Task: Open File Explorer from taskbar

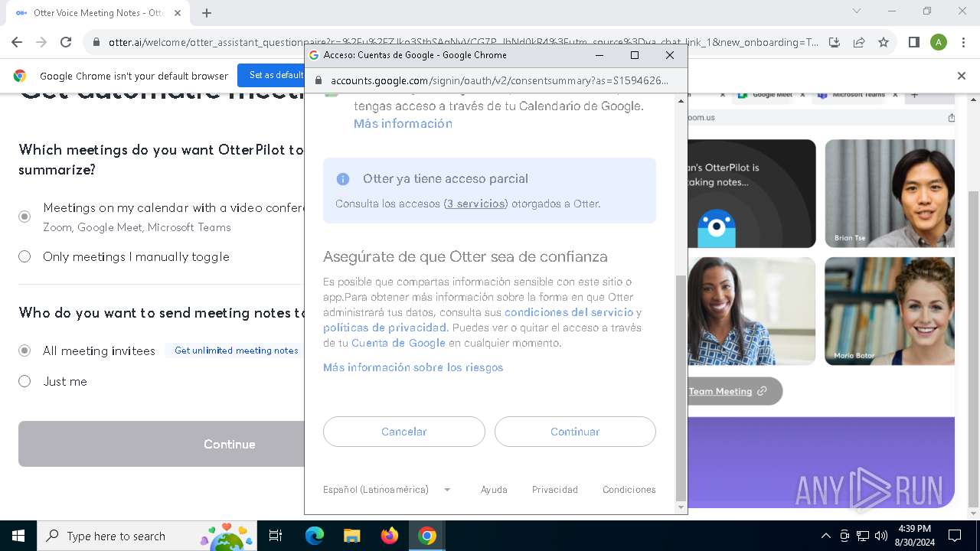Action: (x=351, y=536)
